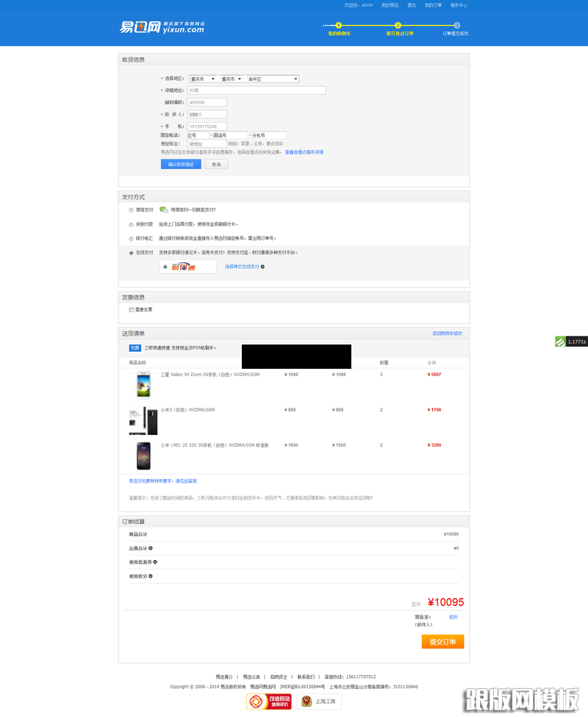
Task: Open 我的订单 in top navigation
Action: pos(433,5)
